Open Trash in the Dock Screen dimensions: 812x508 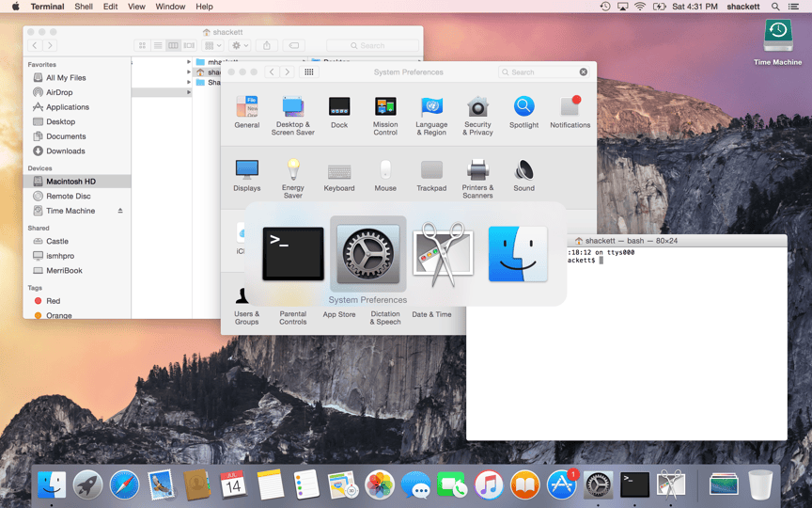pyautogui.click(x=760, y=485)
